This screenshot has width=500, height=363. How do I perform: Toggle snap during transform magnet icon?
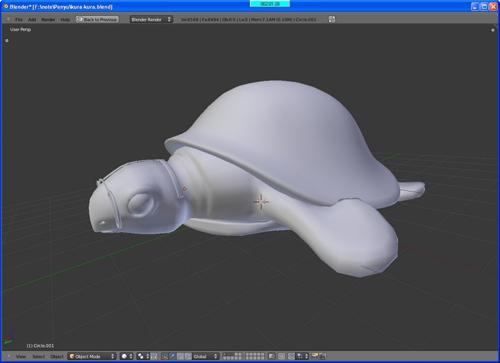tap(291, 356)
